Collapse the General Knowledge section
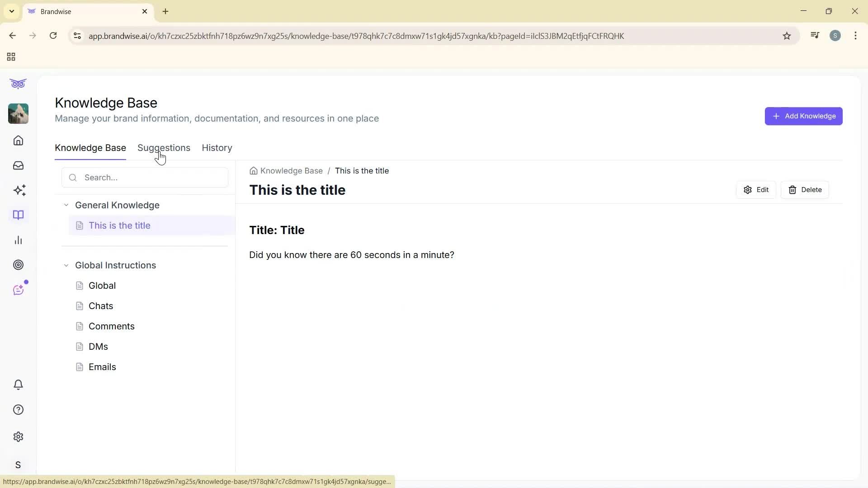Screen dimensions: 868x488 [66, 205]
